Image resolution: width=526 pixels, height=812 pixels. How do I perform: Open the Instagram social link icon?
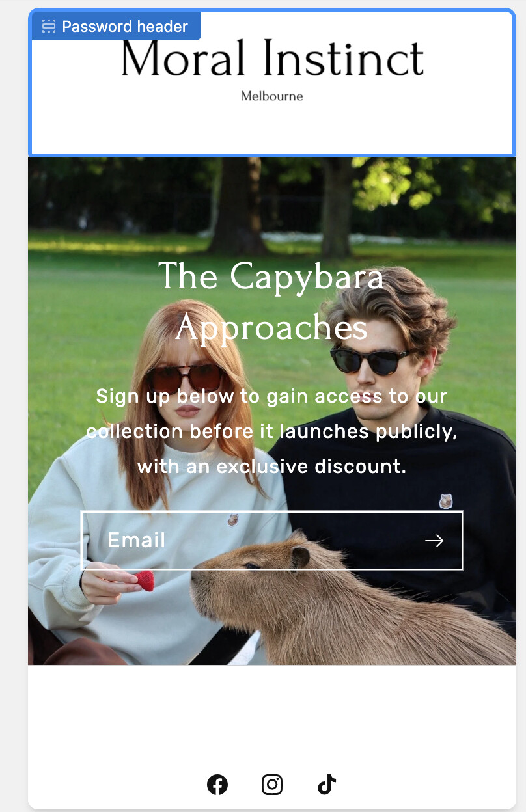pyautogui.click(x=272, y=785)
